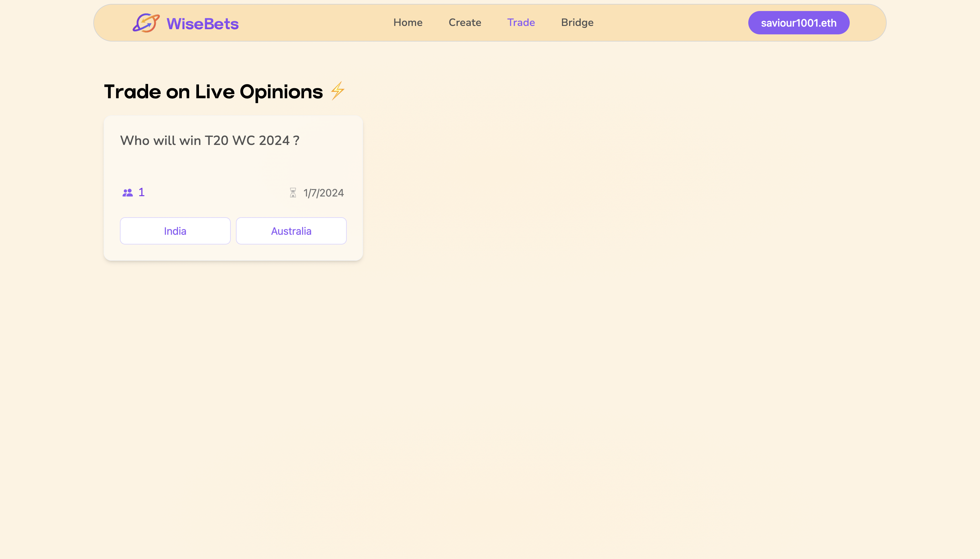
Task: Open the Create tab in navbar
Action: click(x=465, y=23)
